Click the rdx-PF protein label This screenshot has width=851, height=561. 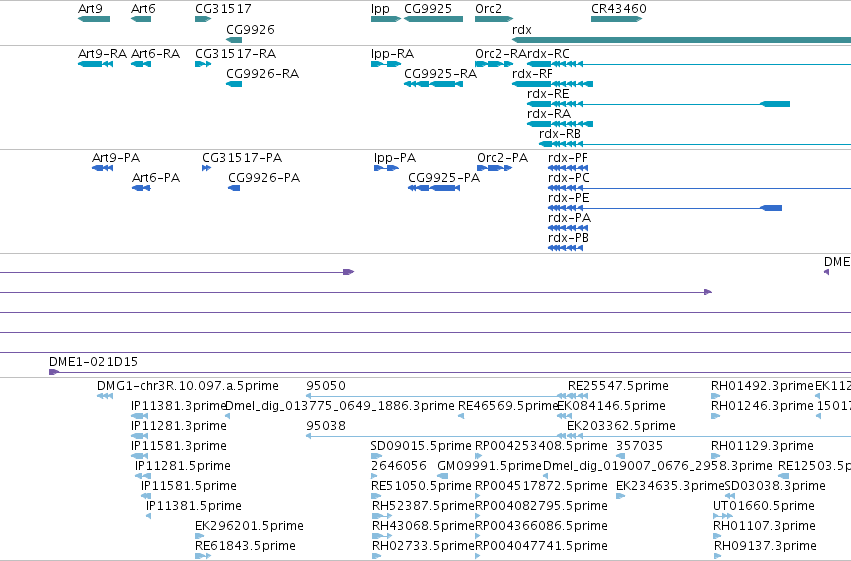[x=568, y=158]
